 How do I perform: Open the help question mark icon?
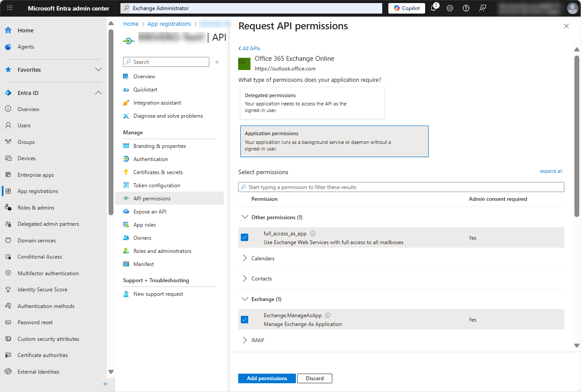466,8
